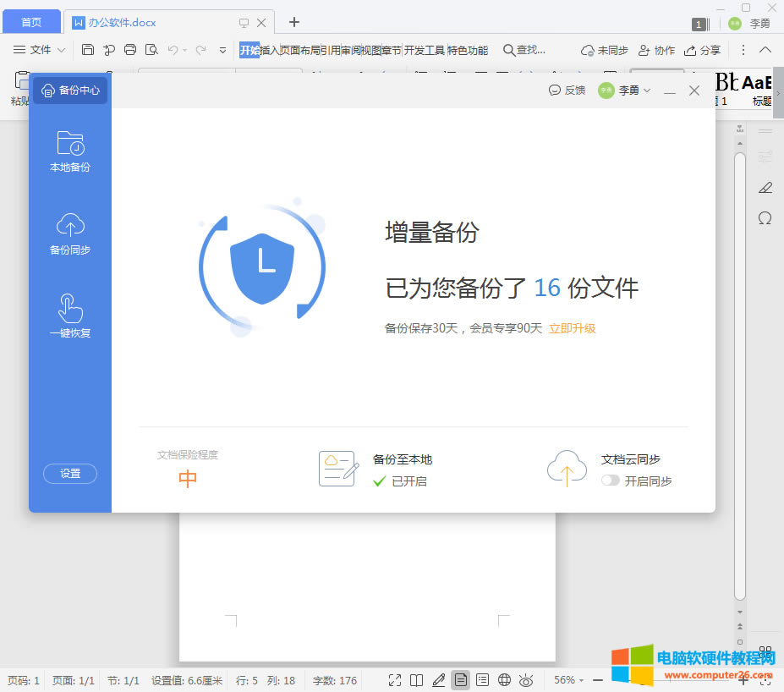Select the read-mode view icon in status bar

pyautogui.click(x=416, y=679)
